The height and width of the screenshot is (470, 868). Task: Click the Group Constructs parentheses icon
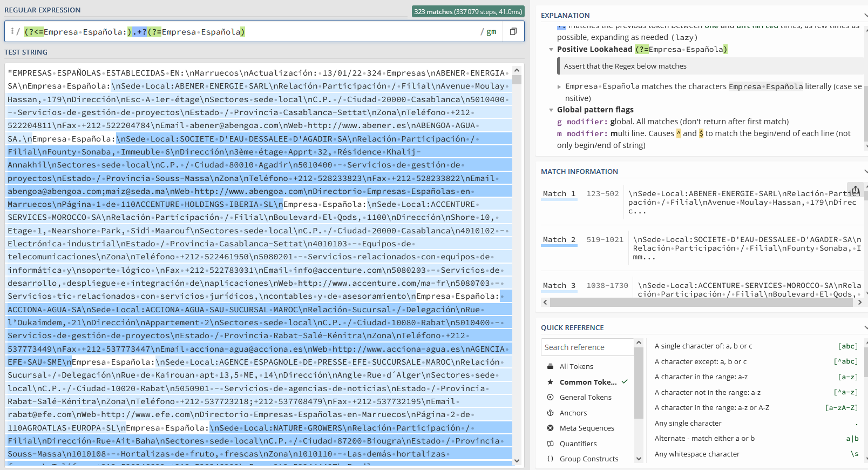click(x=550, y=459)
